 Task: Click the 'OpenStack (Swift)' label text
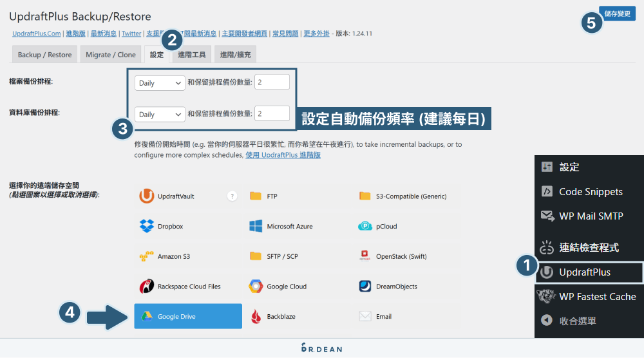pyautogui.click(x=401, y=257)
